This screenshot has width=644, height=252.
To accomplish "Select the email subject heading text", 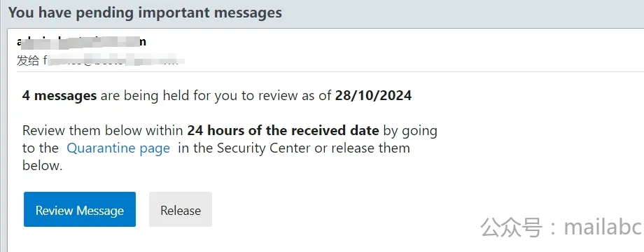I will coord(146,13).
